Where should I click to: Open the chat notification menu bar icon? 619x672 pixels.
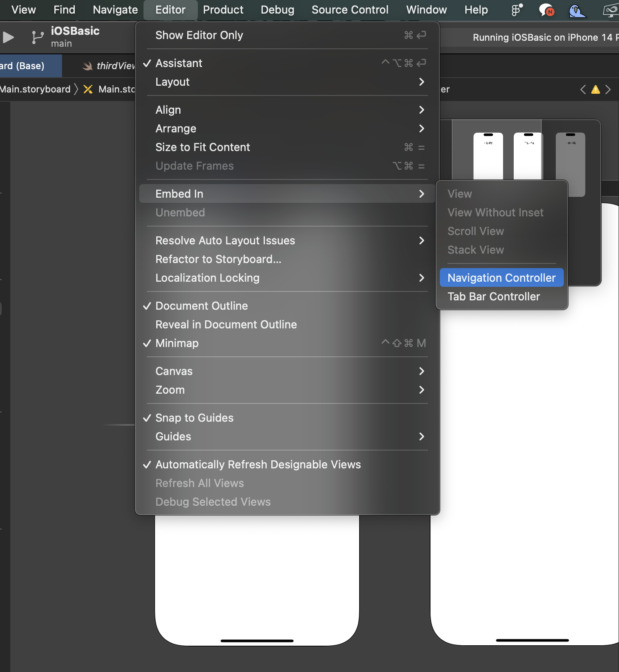point(546,9)
